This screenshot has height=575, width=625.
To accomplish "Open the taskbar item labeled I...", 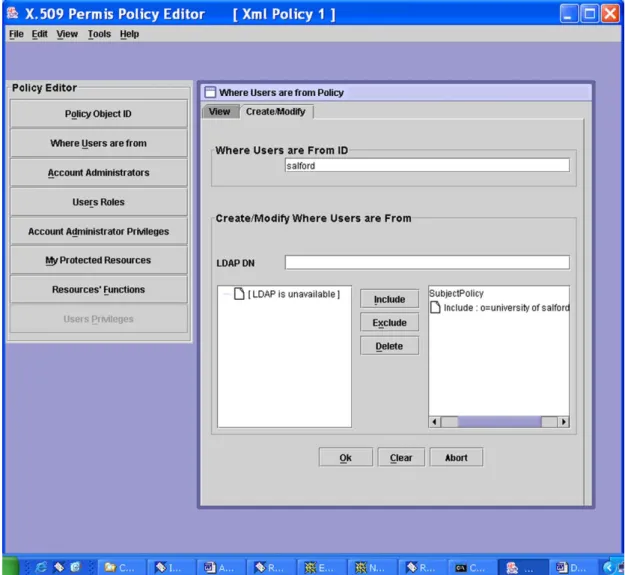I will tap(171, 567).
